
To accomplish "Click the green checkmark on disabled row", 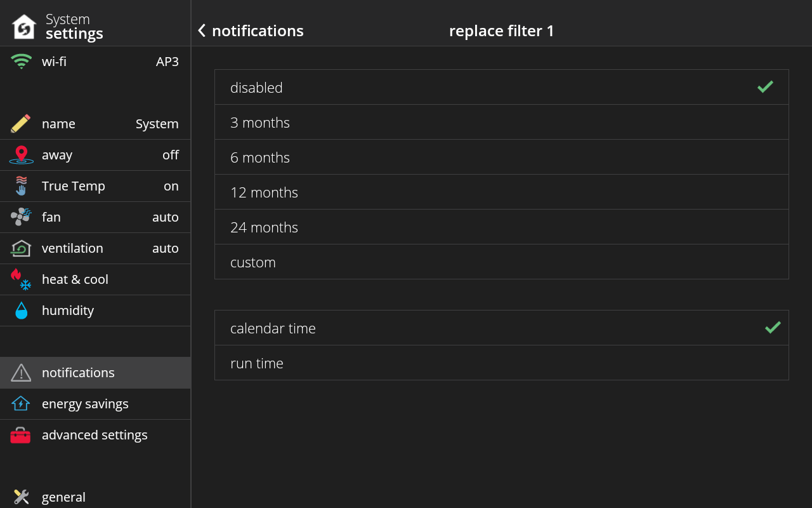I will pyautogui.click(x=765, y=87).
